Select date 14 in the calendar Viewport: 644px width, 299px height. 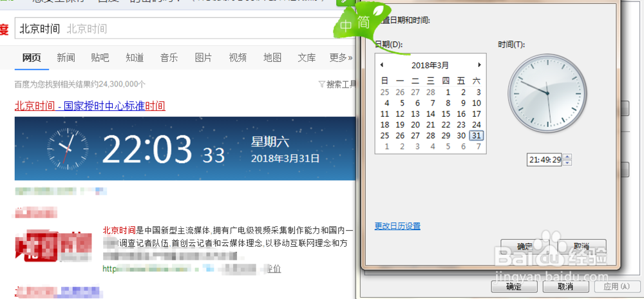[431, 114]
